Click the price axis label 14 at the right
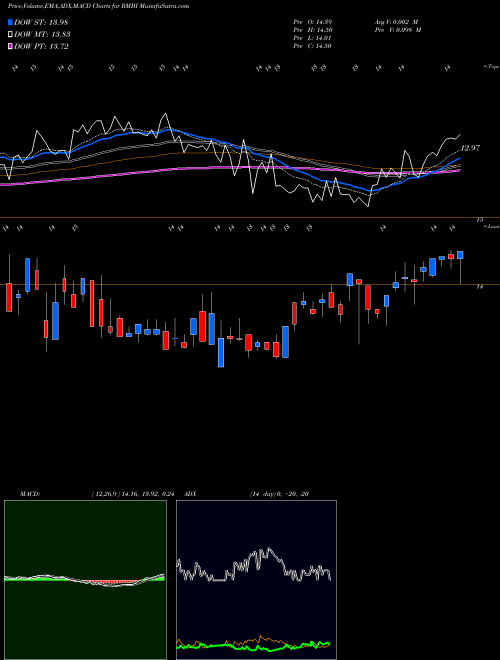This screenshot has height=660, width=500. point(479,287)
